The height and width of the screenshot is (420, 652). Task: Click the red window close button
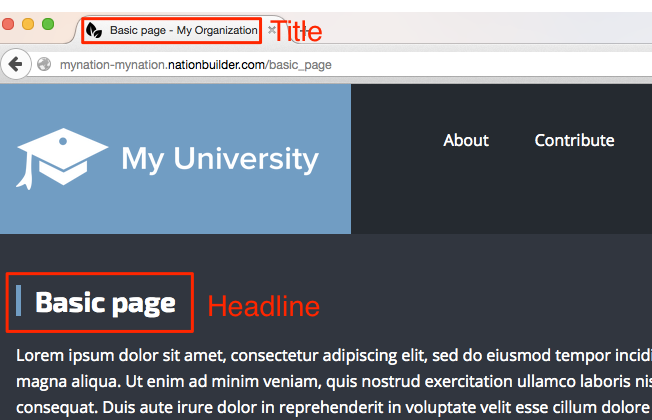point(8,24)
